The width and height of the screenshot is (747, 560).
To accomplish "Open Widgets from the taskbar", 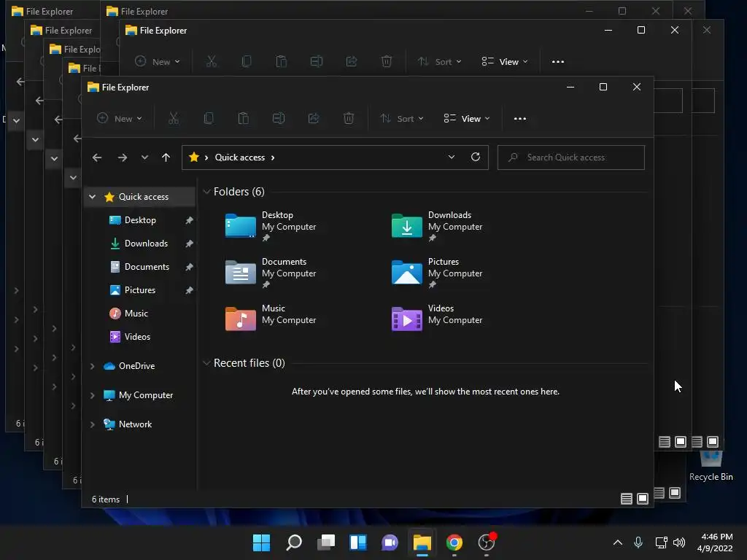I will pos(357,542).
